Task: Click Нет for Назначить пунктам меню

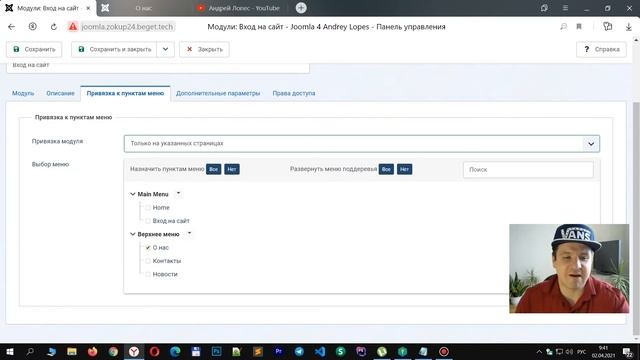Action: (232, 169)
